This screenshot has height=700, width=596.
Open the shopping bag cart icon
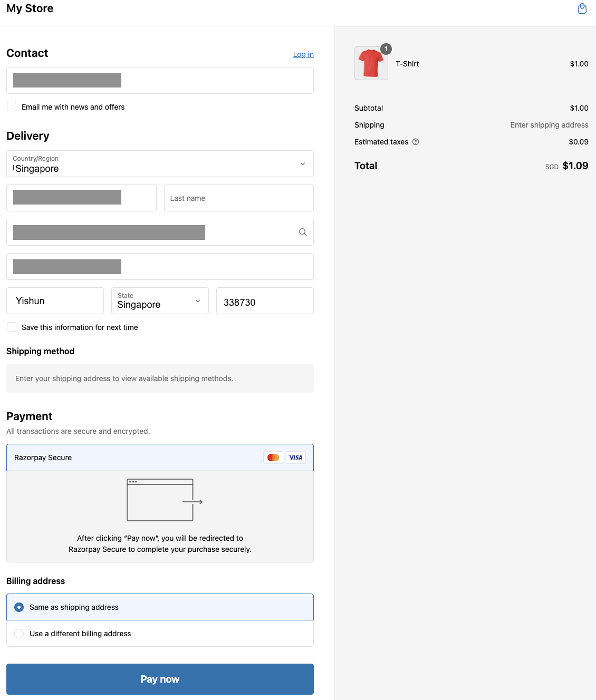[582, 8]
